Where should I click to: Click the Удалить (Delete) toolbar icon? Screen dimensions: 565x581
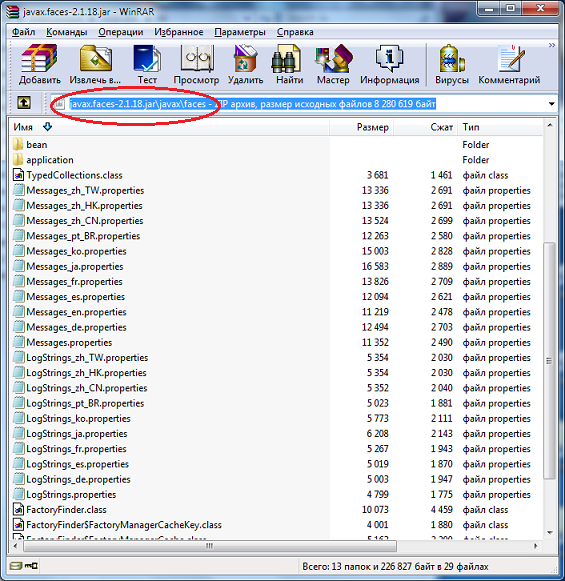click(x=245, y=59)
